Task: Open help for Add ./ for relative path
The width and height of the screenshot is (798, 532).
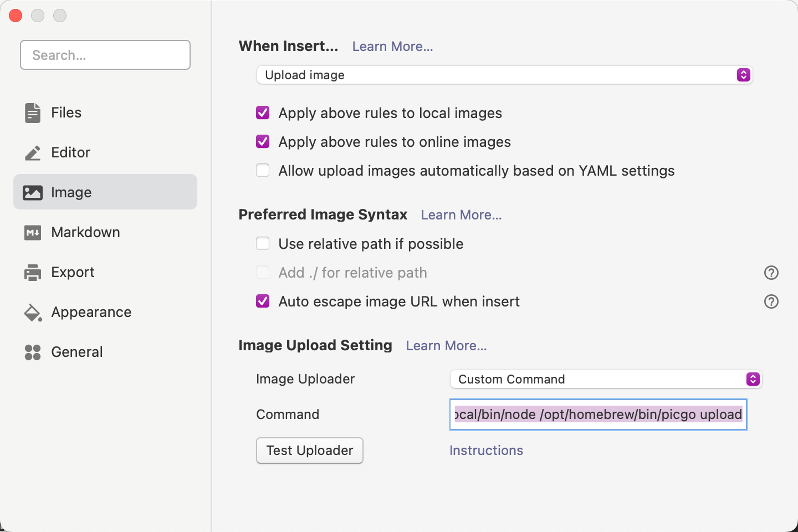Action: coord(771,273)
